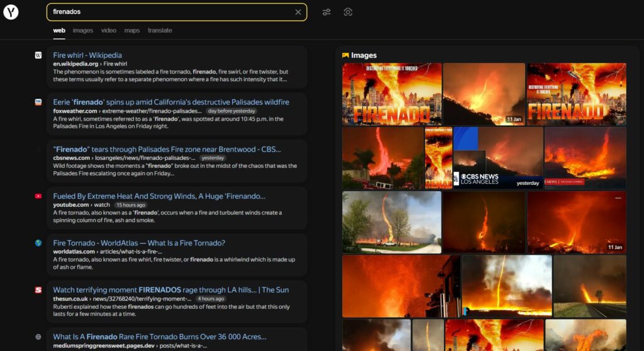Open fire tornado near green trees thumbnail
The width and height of the screenshot is (644, 351).
pyautogui.click(x=392, y=222)
